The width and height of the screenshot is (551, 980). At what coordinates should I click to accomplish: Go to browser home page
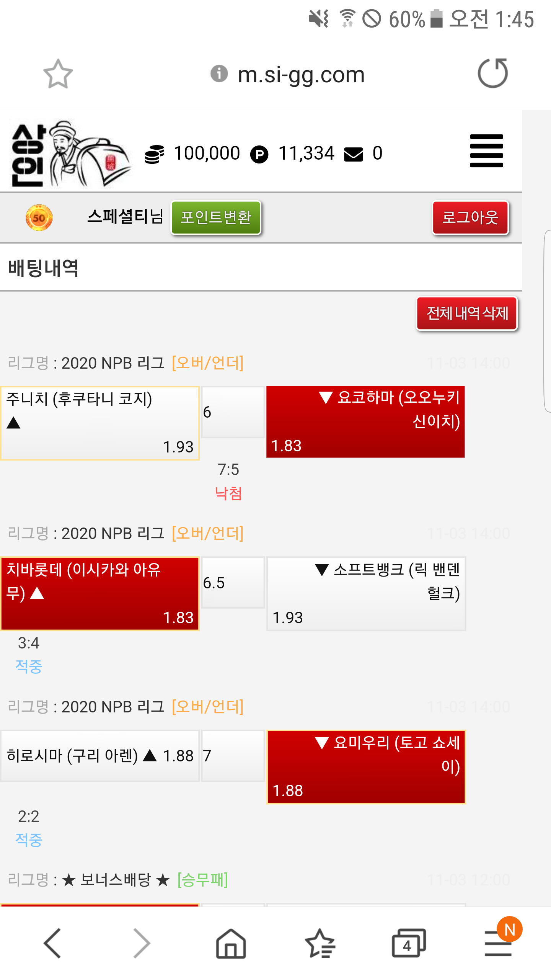tap(231, 942)
